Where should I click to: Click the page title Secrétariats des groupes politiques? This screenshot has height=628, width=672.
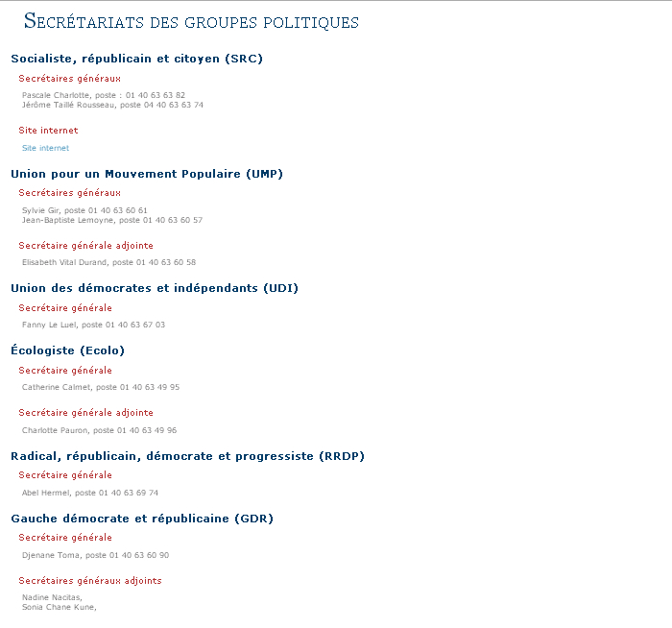point(191,21)
